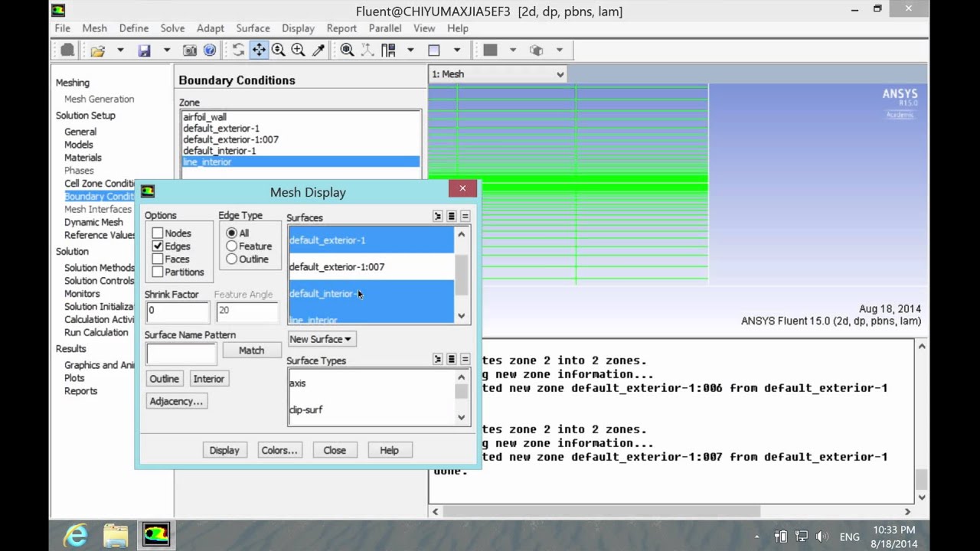Viewport: 980px width, 551px height.
Task: Click the arrange workspace layout icon
Action: pyautogui.click(x=388, y=51)
